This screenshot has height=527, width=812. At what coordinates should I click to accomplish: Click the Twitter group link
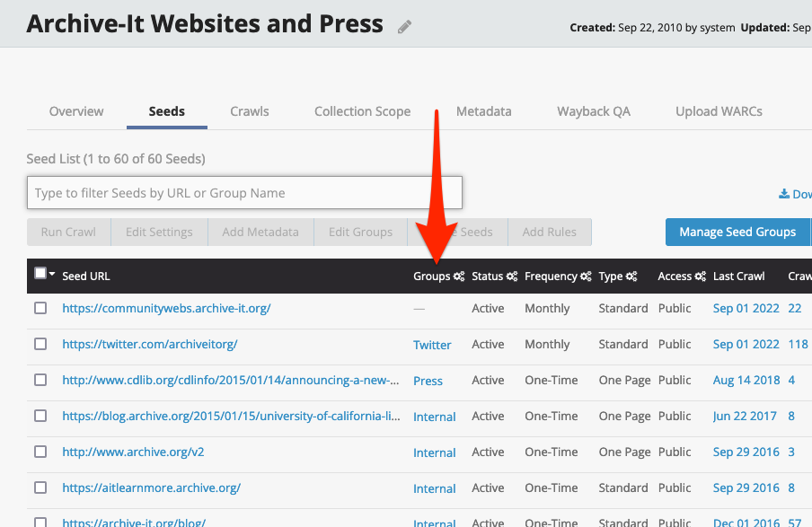click(432, 345)
